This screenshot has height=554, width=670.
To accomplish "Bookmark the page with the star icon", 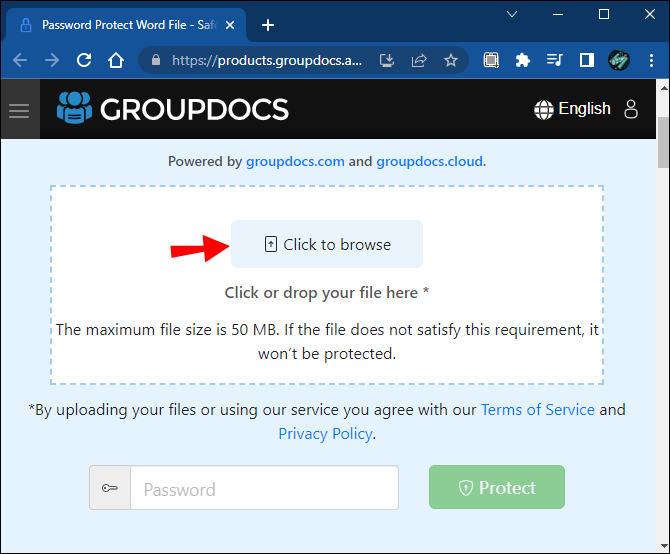I will click(451, 60).
